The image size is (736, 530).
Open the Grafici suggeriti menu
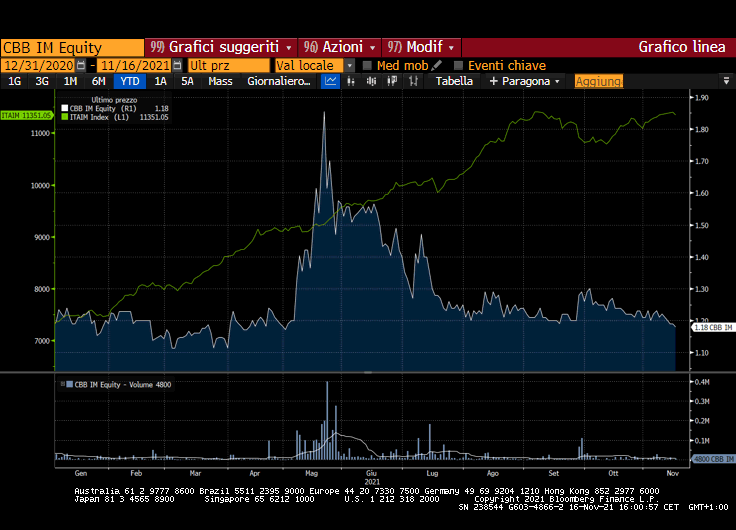222,47
